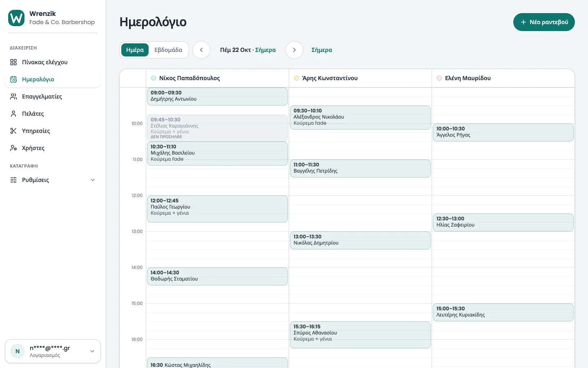
Task: Click the Νέο ραντεβού button
Action: tap(544, 22)
